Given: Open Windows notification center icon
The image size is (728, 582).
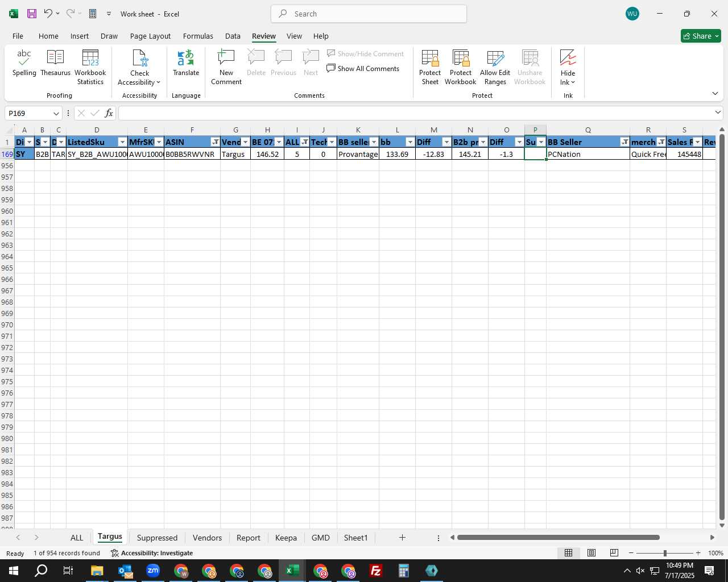Looking at the screenshot, I should 709,571.
